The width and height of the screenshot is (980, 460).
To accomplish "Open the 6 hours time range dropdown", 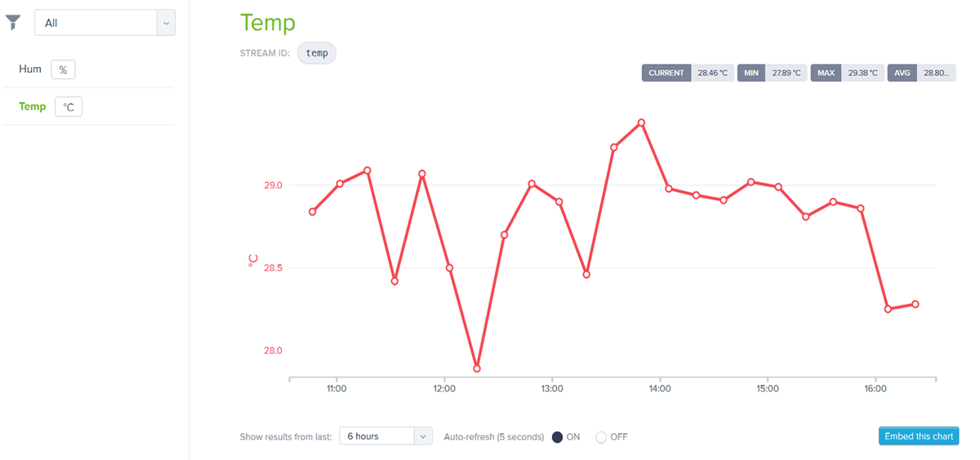I will point(385,436).
